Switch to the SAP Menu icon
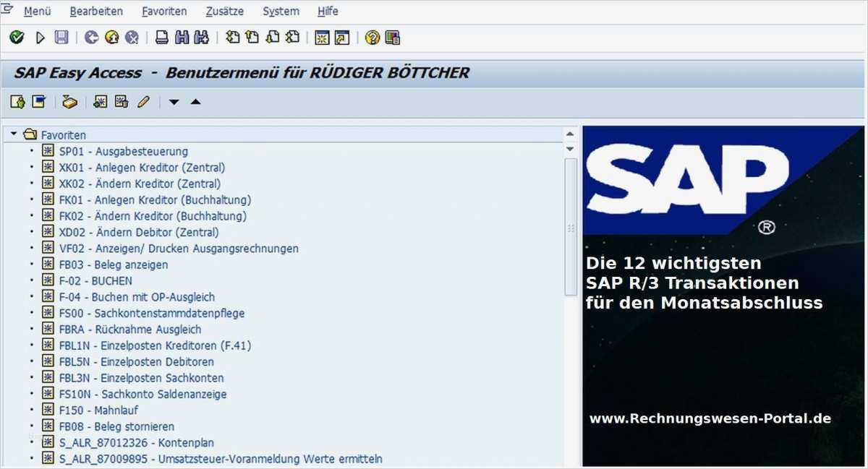Screen dimensions: 868x469 38,101
